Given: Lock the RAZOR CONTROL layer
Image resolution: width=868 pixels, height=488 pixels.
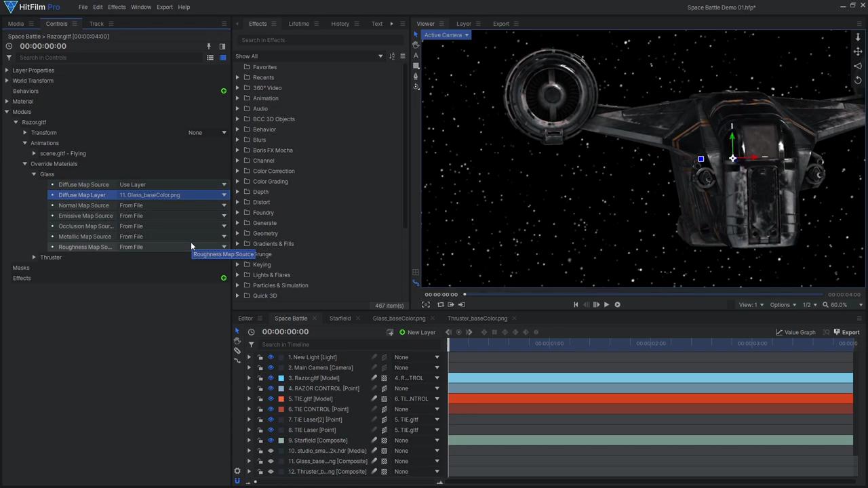Looking at the screenshot, I should [260, 388].
